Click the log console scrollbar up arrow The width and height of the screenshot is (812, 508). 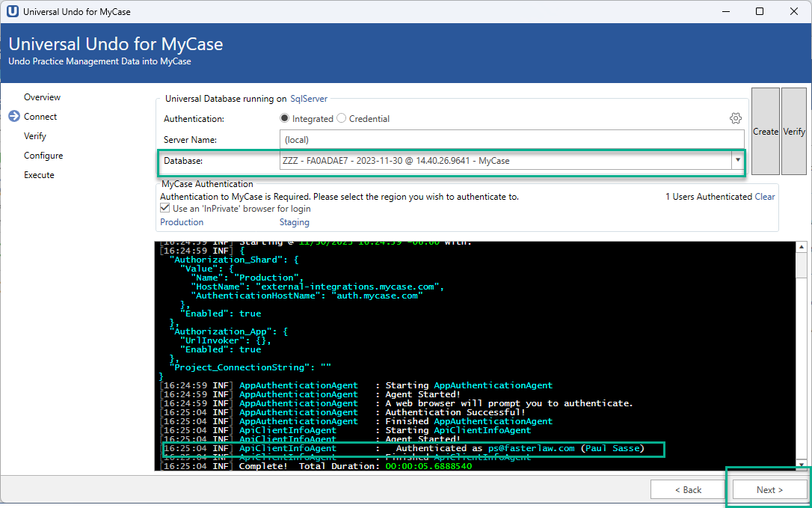tap(801, 246)
